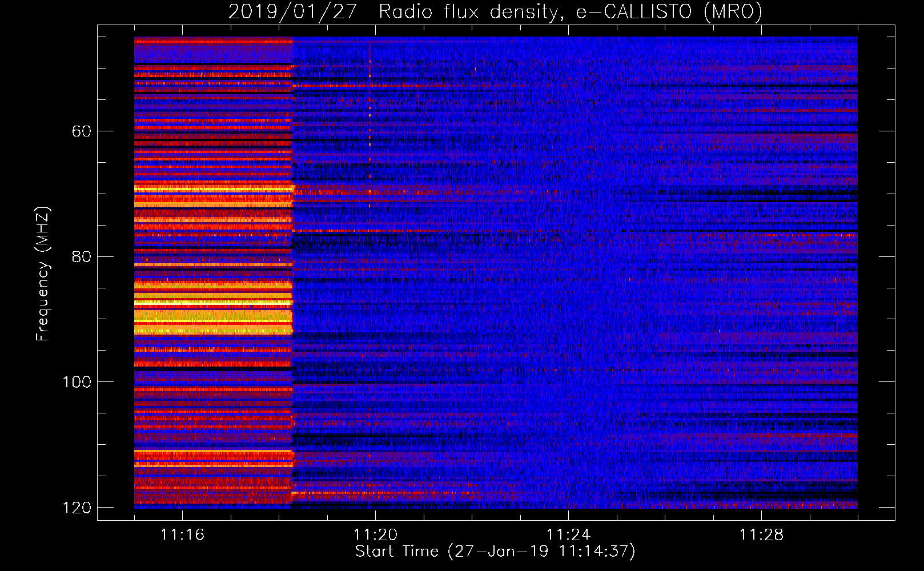Click the plot title 'Radio flux density, e-CALLISTO (MRO)'
The height and width of the screenshot is (571, 924).
(571, 12)
